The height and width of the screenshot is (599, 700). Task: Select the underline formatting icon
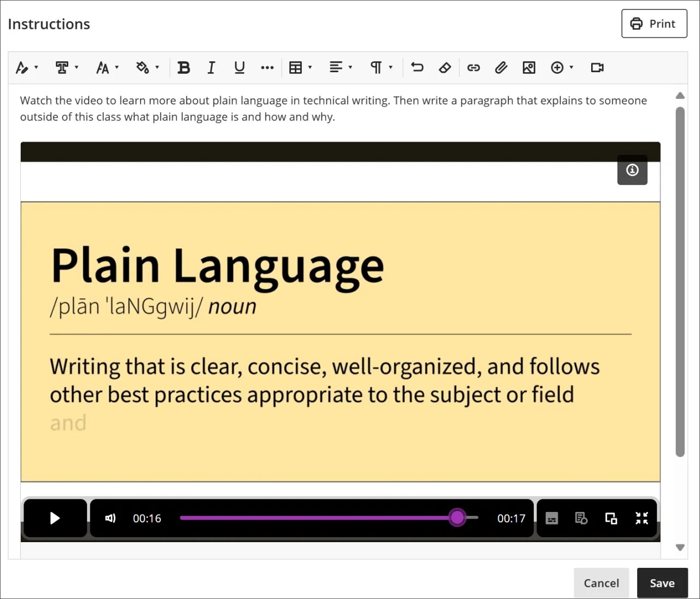pyautogui.click(x=239, y=67)
